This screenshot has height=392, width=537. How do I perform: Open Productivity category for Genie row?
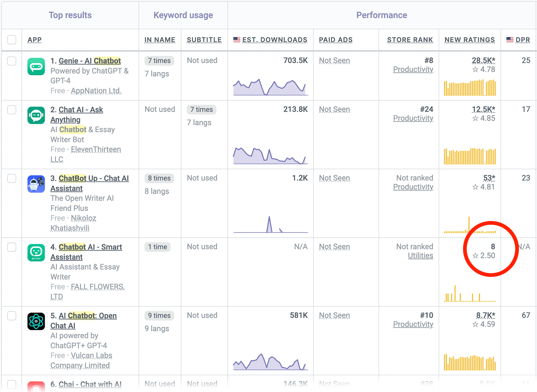point(413,70)
